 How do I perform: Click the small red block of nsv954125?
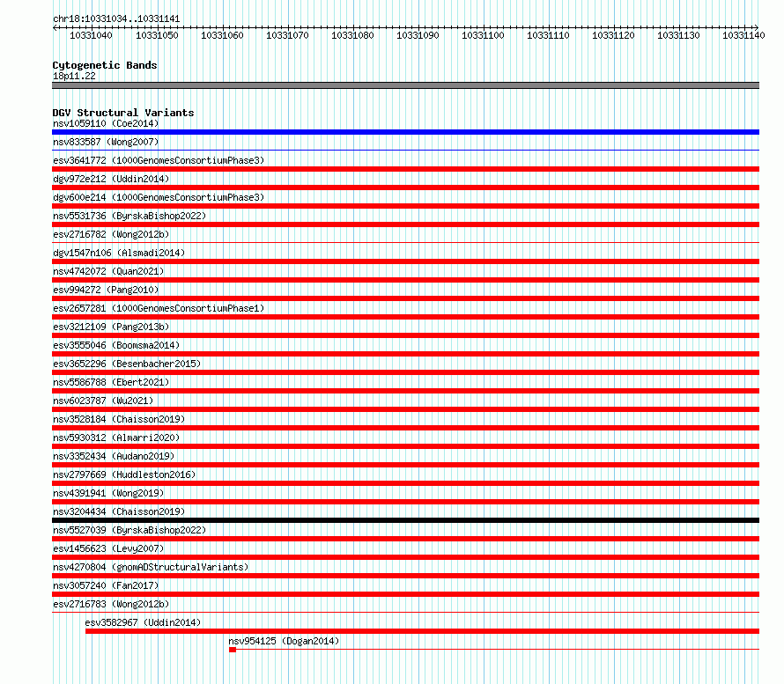pyautogui.click(x=233, y=650)
